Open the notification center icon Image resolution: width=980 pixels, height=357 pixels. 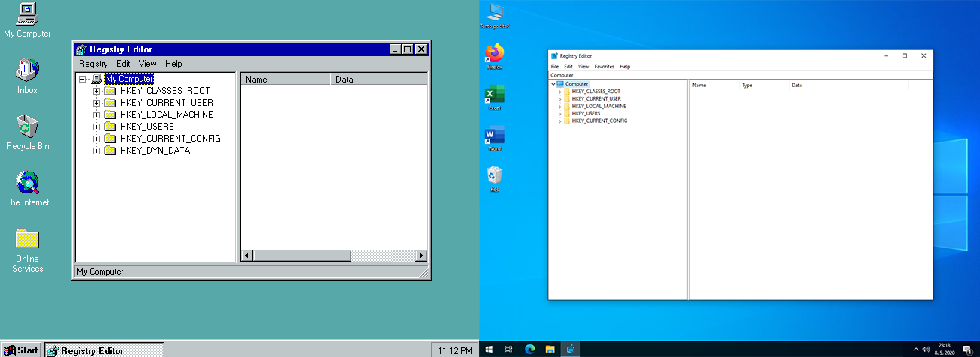tap(968, 349)
